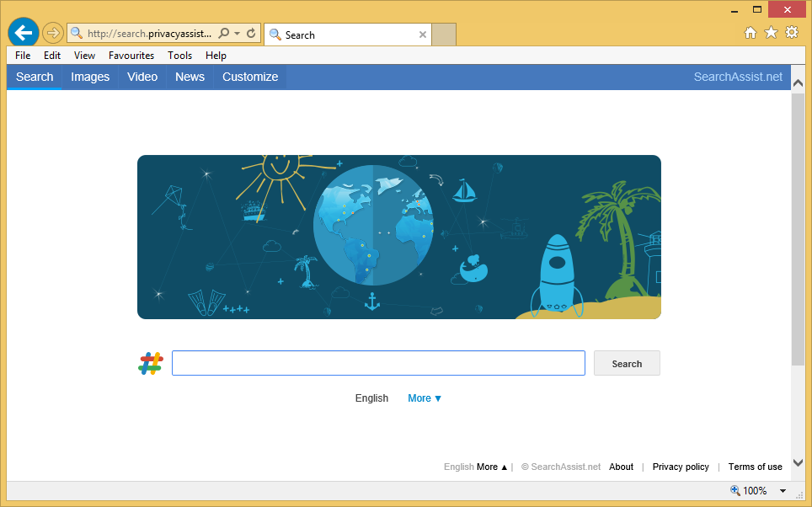This screenshot has height=507, width=812.
Task: Click the address bar magnifier search icon
Action: 224,34
